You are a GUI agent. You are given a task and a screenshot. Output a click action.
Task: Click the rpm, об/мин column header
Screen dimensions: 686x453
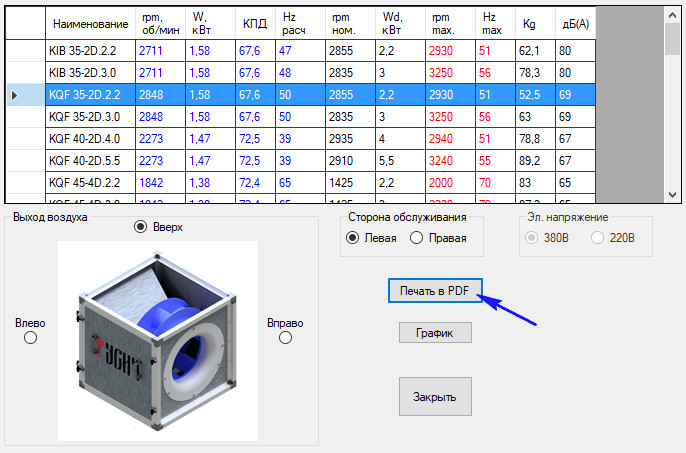click(x=161, y=24)
